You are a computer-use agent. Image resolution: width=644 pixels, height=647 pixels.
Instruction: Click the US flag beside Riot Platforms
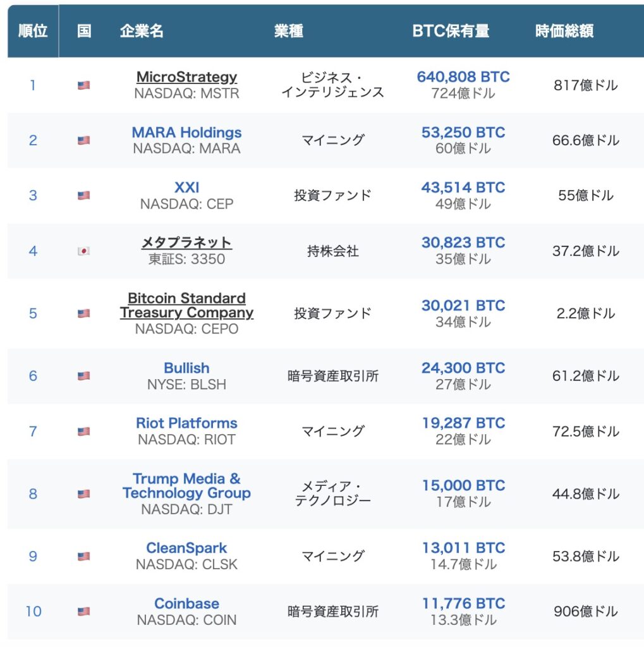(83, 431)
